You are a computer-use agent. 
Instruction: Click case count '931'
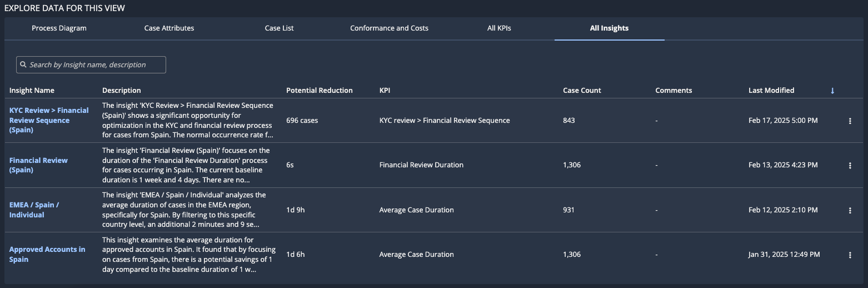coord(568,210)
